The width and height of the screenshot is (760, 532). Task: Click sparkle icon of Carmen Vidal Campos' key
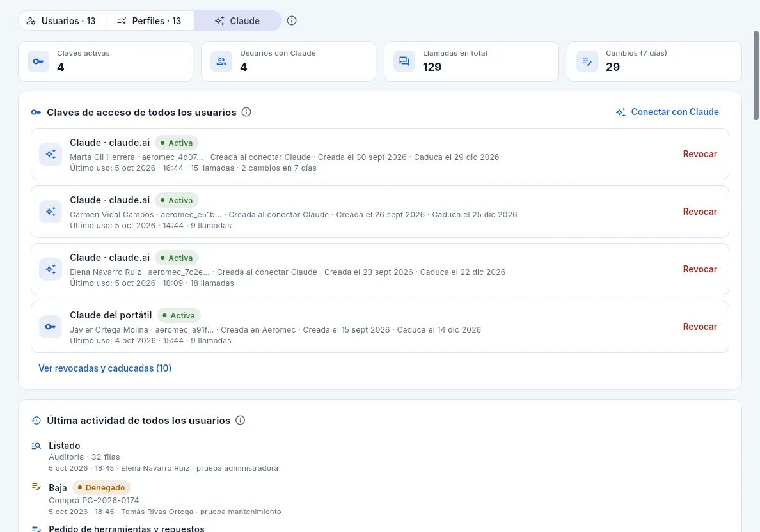[x=51, y=212]
